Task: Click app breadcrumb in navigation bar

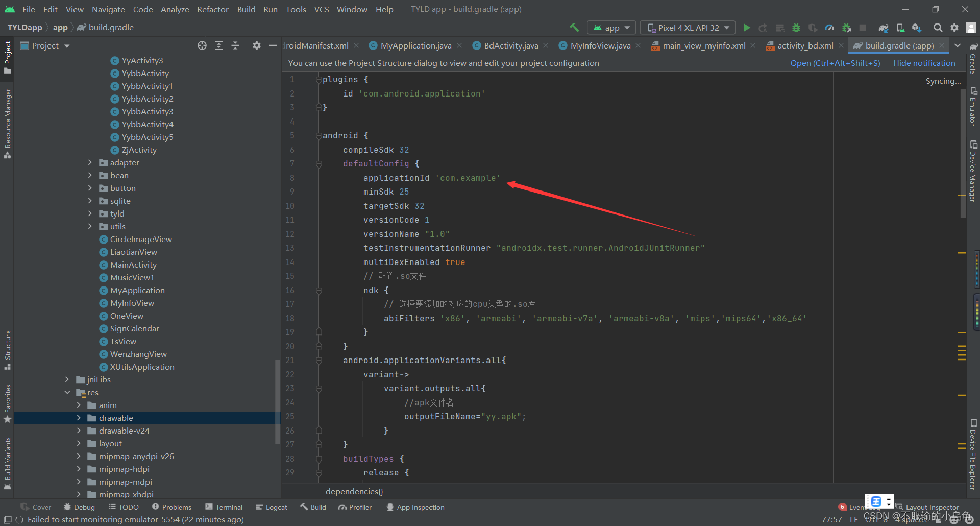Action: pyautogui.click(x=60, y=28)
